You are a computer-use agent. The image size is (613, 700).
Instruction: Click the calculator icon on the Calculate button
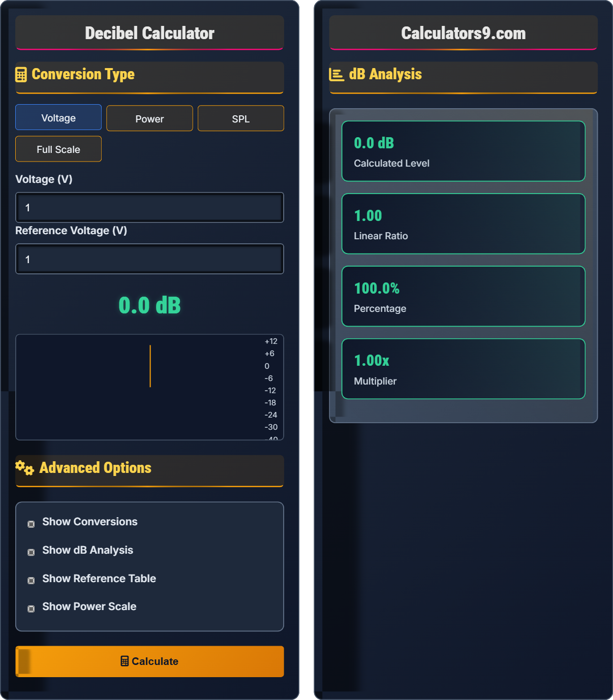125,661
